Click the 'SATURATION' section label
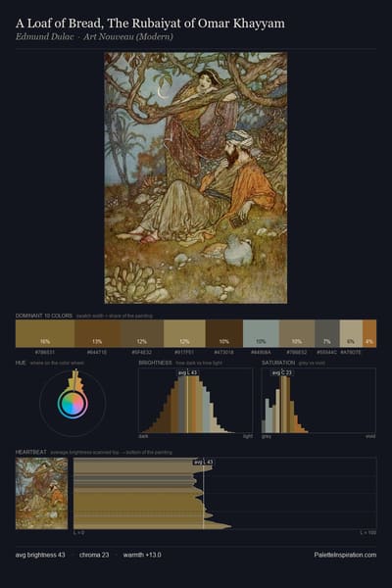 click(278, 363)
